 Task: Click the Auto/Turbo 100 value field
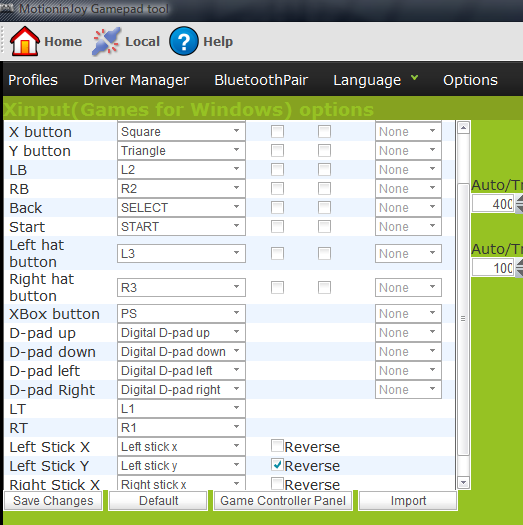[x=492, y=268]
